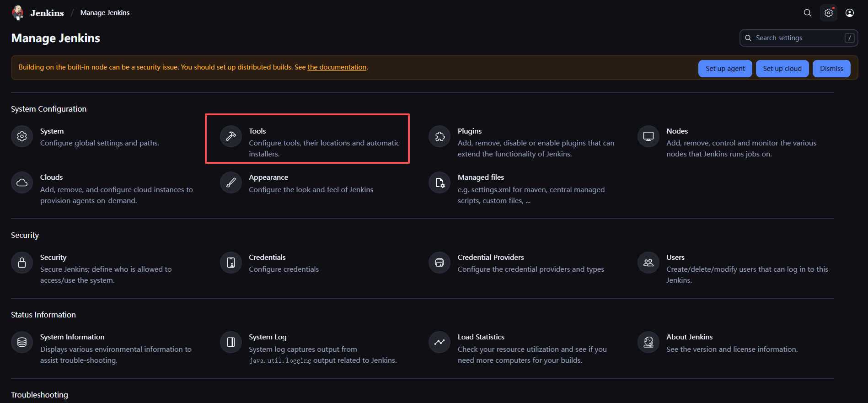Open the Appearance paintbrush icon
This screenshot has width=868, height=403.
coord(231,183)
